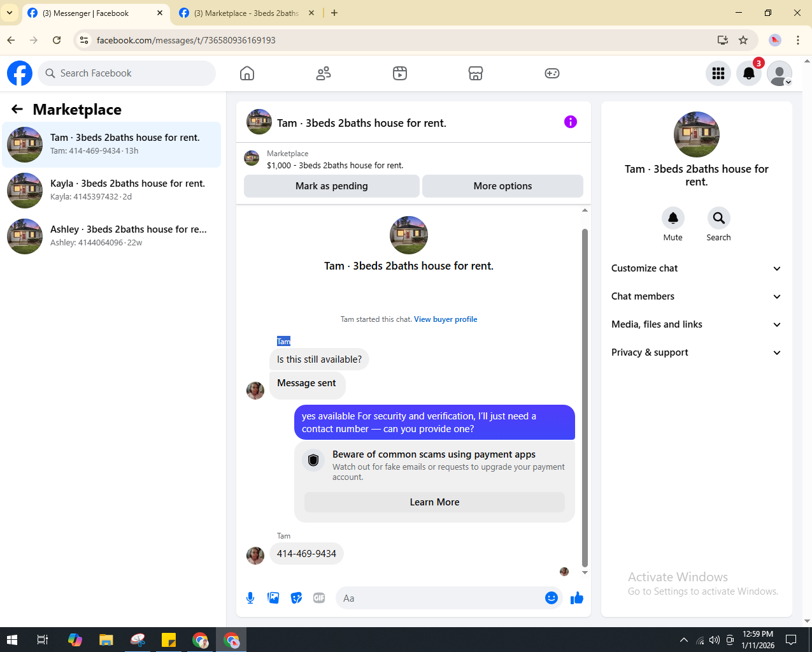Click the chat conversation vertical scrollbar
This screenshot has height=652, width=812.
(x=585, y=398)
